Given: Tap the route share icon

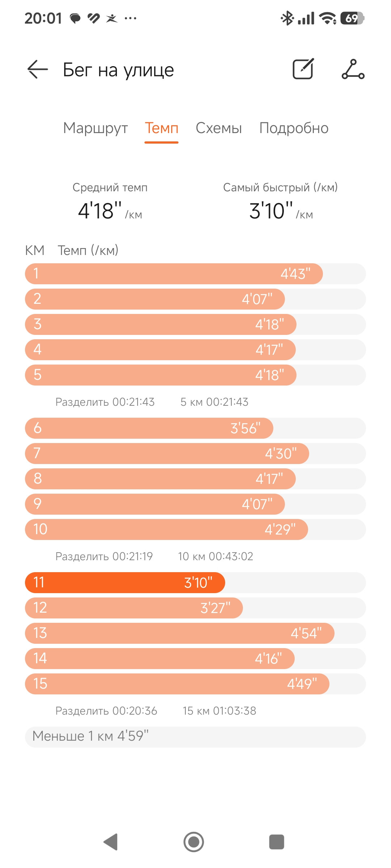Looking at the screenshot, I should coord(353,69).
